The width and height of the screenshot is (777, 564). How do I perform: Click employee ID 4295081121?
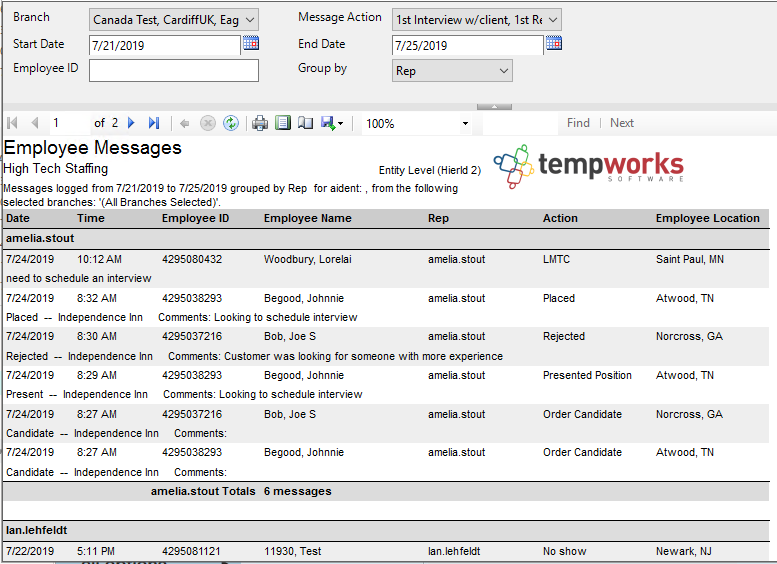192,551
